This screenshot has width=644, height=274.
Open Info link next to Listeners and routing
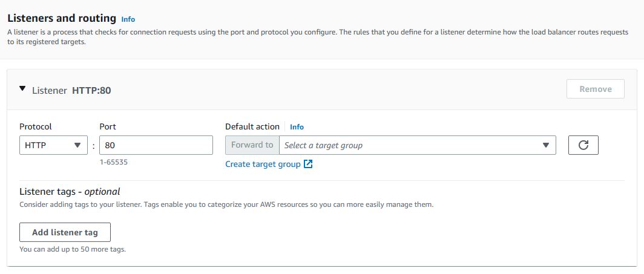click(128, 19)
